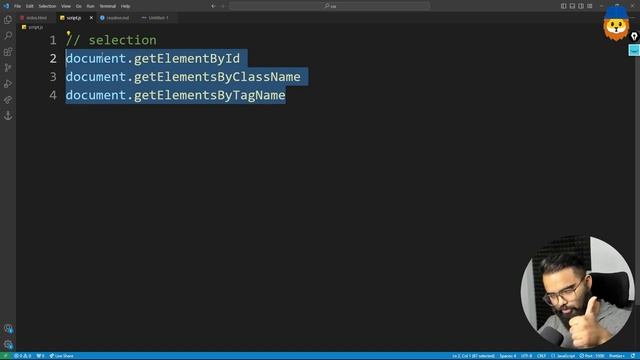Image resolution: width=640 pixels, height=360 pixels.
Task: Click line number 4 in gutter
Action: click(53, 95)
